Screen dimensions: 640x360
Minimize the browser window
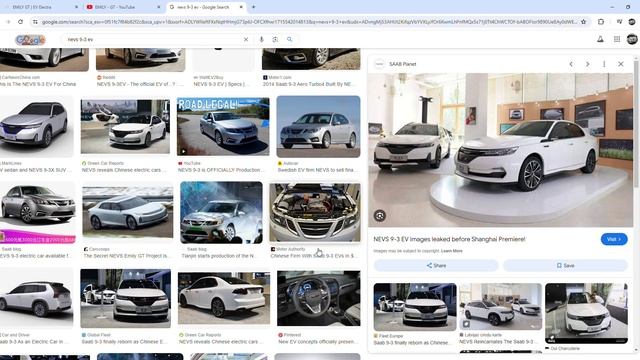[x=612, y=7]
